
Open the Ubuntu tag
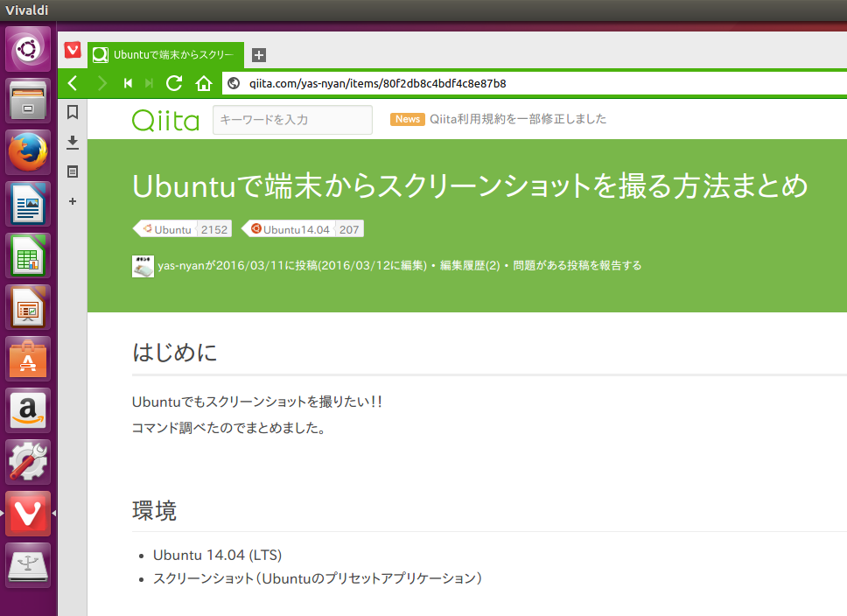[x=167, y=229]
